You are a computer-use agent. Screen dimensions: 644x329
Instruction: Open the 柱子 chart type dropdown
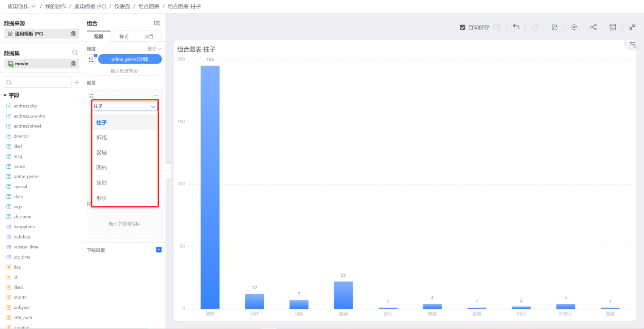coord(125,107)
